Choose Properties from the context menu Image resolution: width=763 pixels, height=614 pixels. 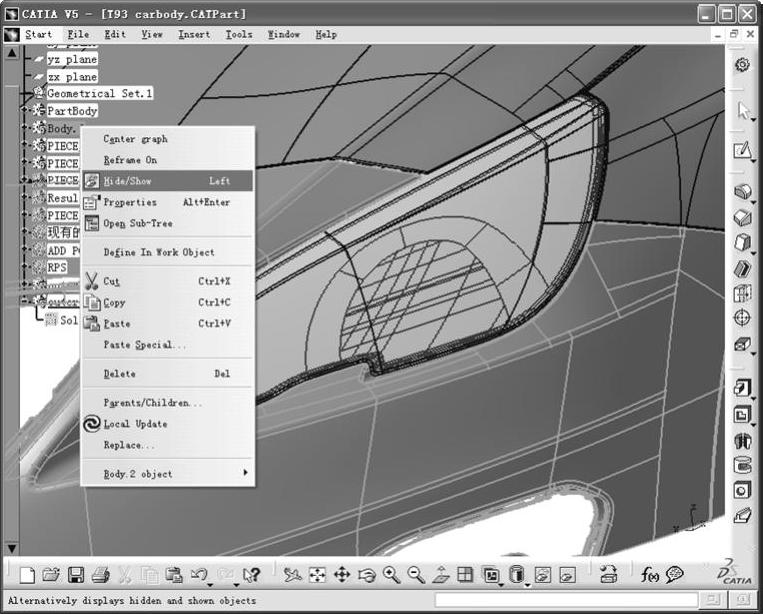[x=168, y=202]
